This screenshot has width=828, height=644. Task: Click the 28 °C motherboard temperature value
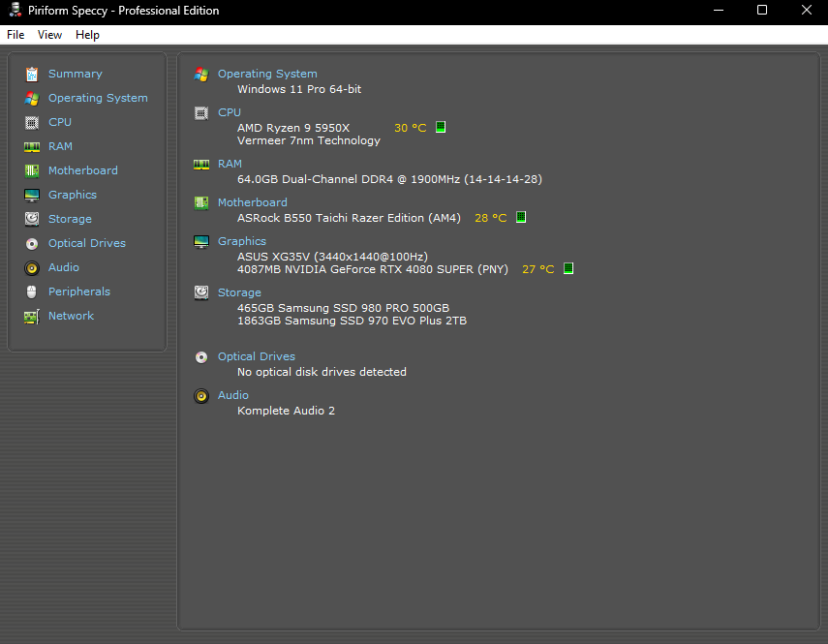pos(491,218)
